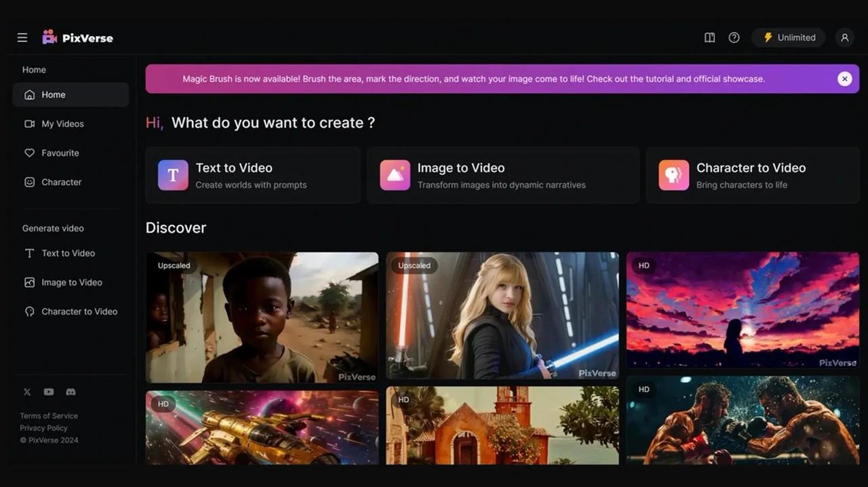
Task: Open Privacy Policy link
Action: coord(43,428)
